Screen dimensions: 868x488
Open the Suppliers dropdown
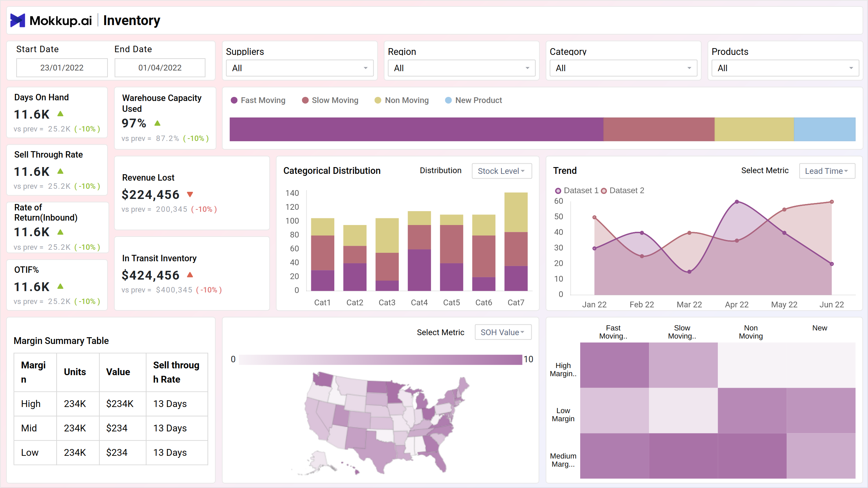tap(300, 68)
